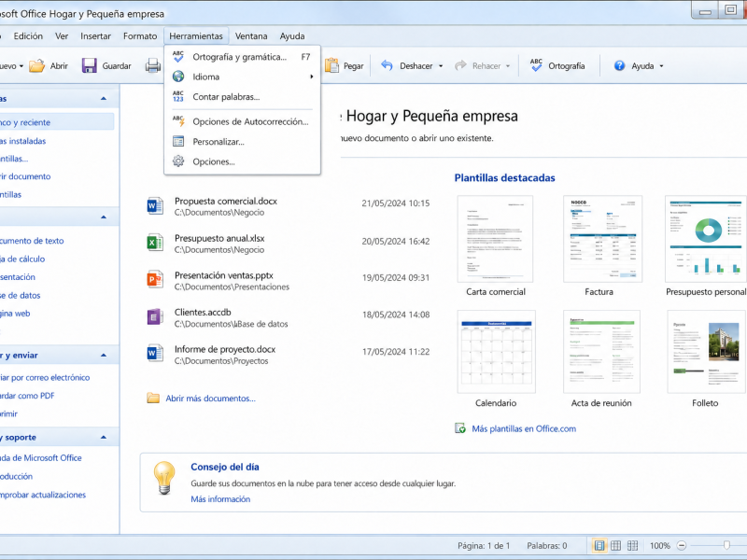
Task: Click the Access icon for Clientes.accdb
Action: (x=155, y=316)
